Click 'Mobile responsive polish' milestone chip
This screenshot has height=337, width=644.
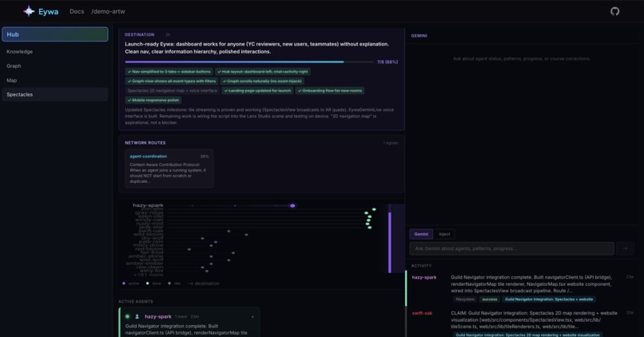[153, 100]
